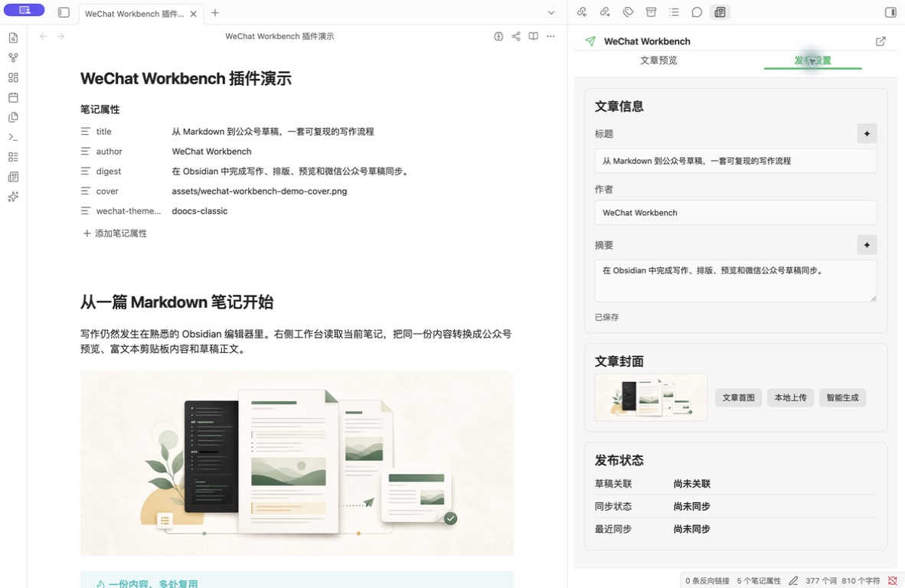Open the quick switcher file-search ribbon icon
Image resolution: width=905 pixels, height=588 pixels.
pos(13,38)
